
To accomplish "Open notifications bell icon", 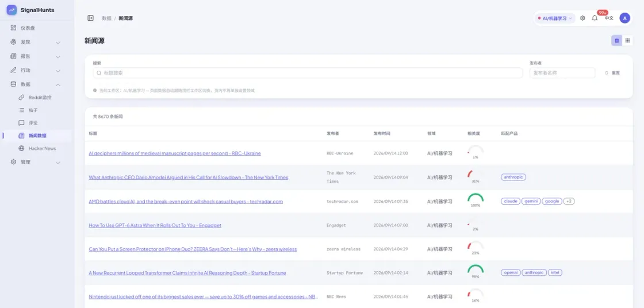I will [x=595, y=18].
